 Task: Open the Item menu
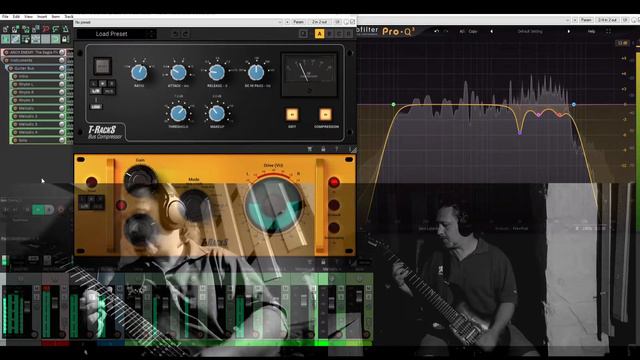click(x=56, y=17)
